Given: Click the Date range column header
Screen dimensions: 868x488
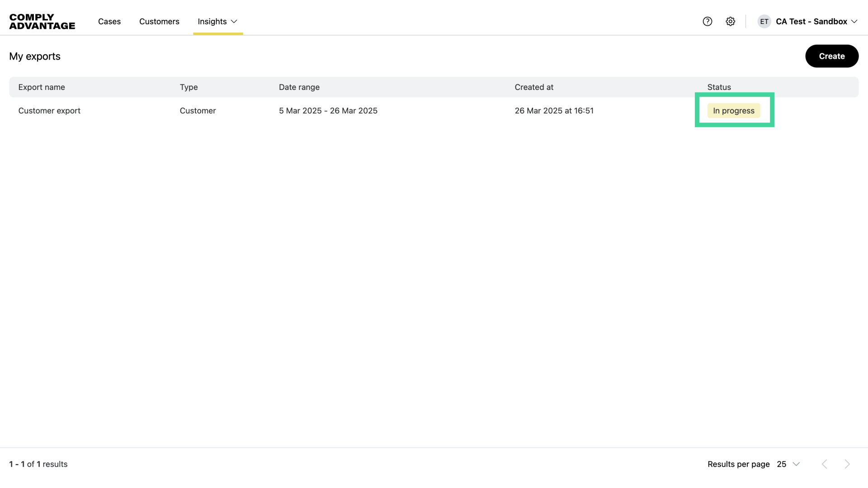Looking at the screenshot, I should tap(299, 87).
